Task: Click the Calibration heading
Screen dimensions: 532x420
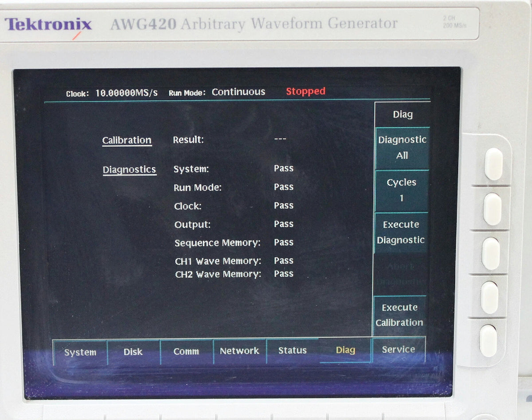Action: click(x=127, y=141)
